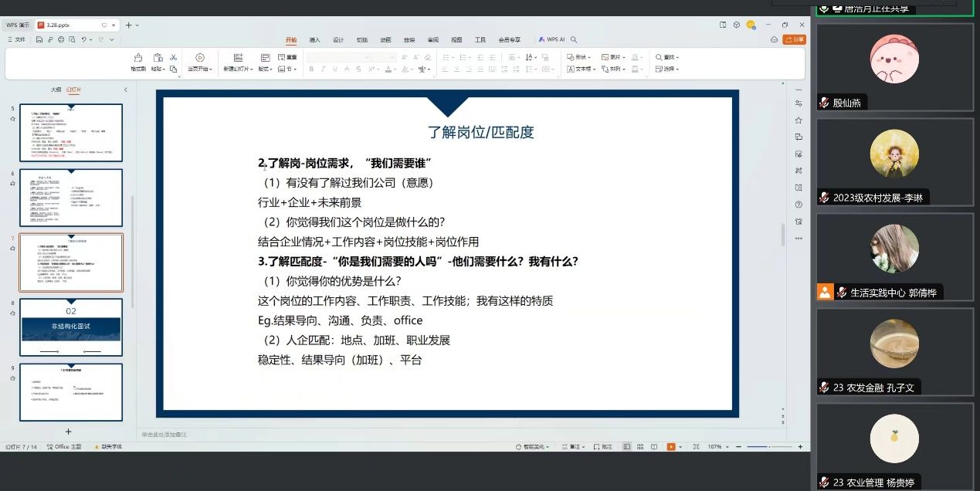Toggle normal view in status bar
The image size is (980, 491).
(x=626, y=447)
